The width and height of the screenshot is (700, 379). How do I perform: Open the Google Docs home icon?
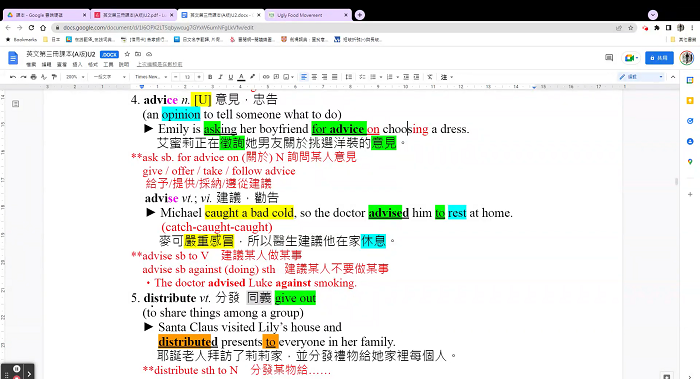[13, 58]
